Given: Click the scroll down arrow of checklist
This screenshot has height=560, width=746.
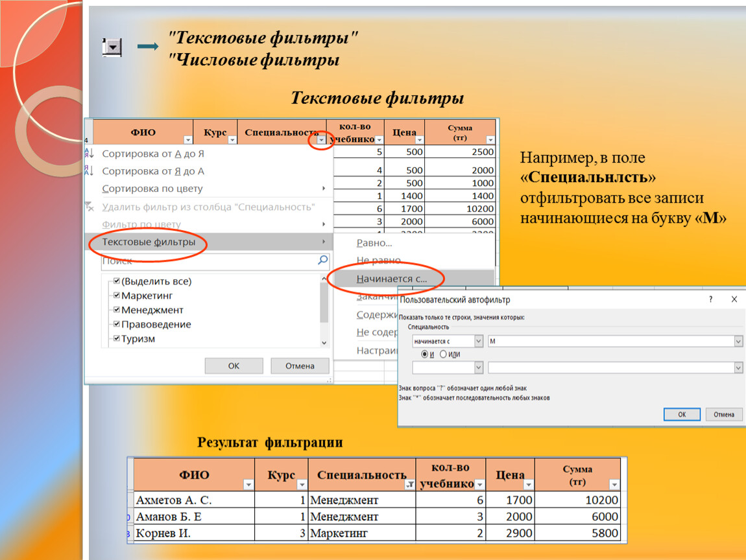Looking at the screenshot, I should point(324,343).
